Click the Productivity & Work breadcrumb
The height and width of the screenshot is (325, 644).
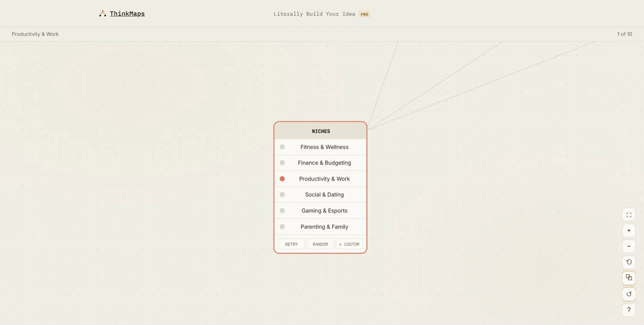pos(35,34)
